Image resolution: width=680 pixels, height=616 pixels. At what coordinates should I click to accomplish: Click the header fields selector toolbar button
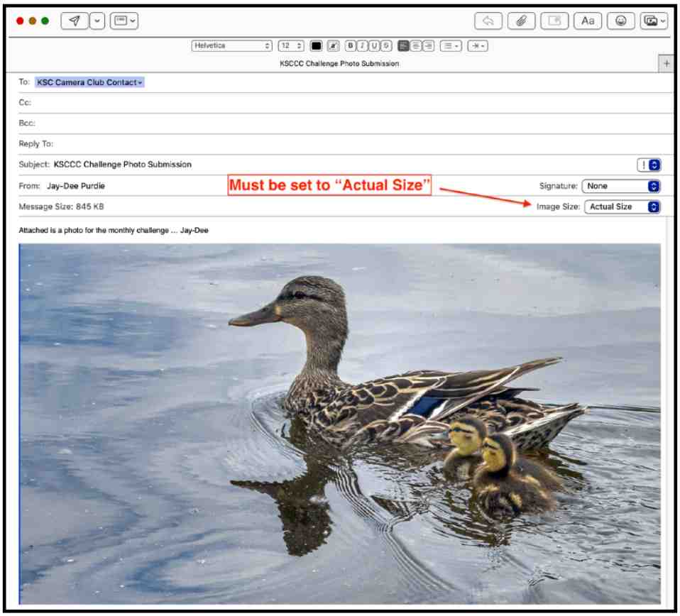pos(125,21)
